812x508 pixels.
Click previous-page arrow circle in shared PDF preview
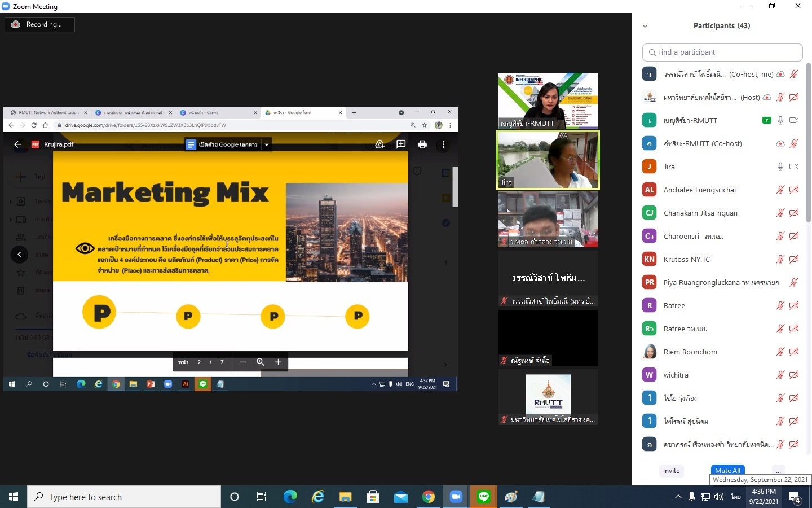coord(19,255)
